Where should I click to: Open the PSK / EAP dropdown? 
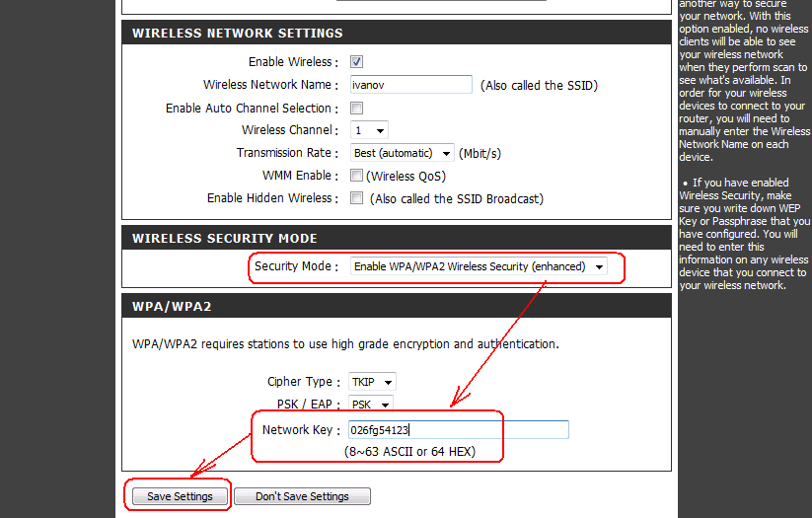370,405
